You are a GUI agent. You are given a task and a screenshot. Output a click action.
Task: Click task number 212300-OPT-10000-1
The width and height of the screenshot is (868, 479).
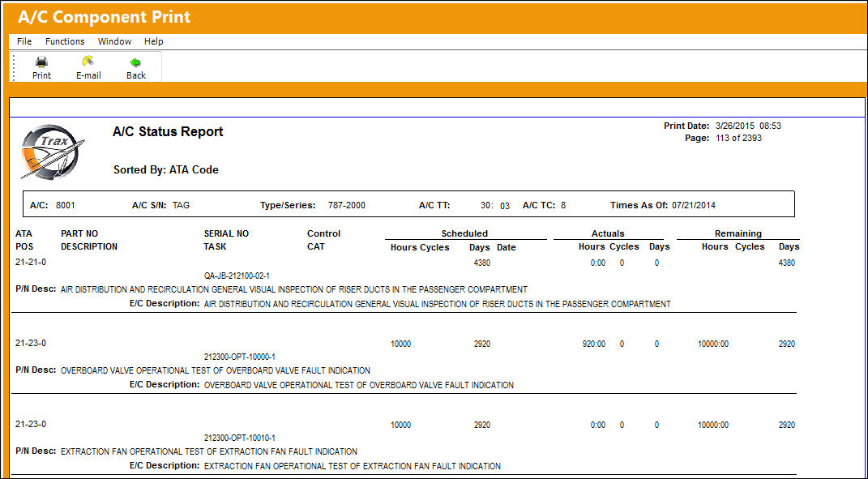(240, 357)
